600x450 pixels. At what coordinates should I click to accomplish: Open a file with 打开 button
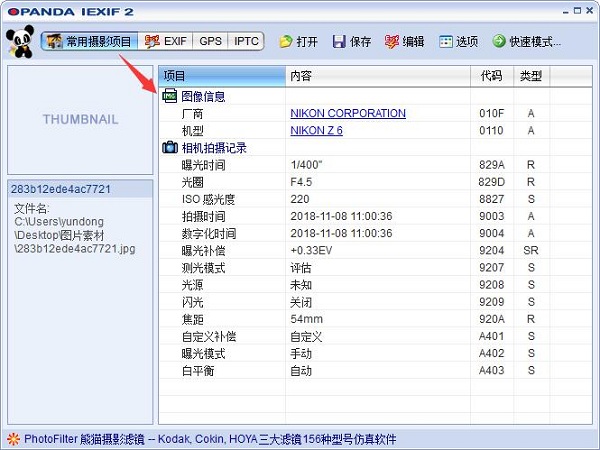tap(297, 42)
